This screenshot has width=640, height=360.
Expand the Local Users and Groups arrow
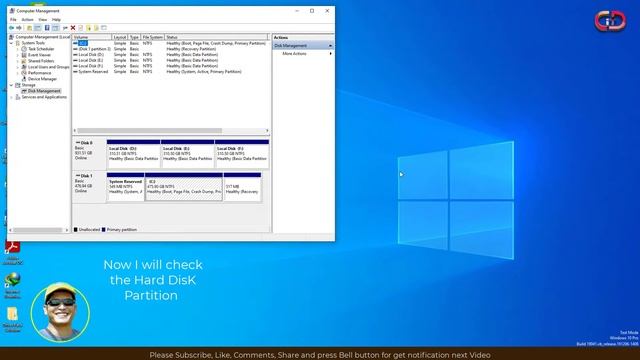[x=18, y=67]
